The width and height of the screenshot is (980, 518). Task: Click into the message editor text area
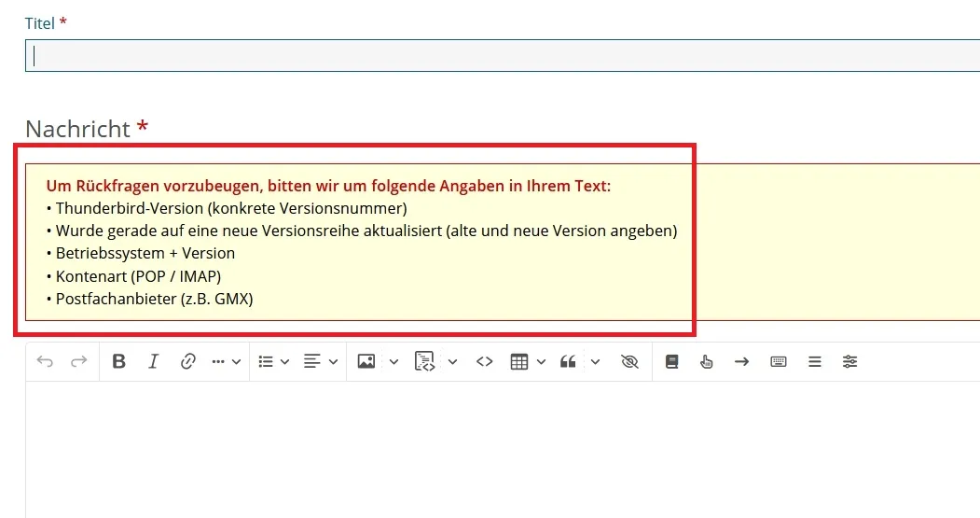coord(503,449)
